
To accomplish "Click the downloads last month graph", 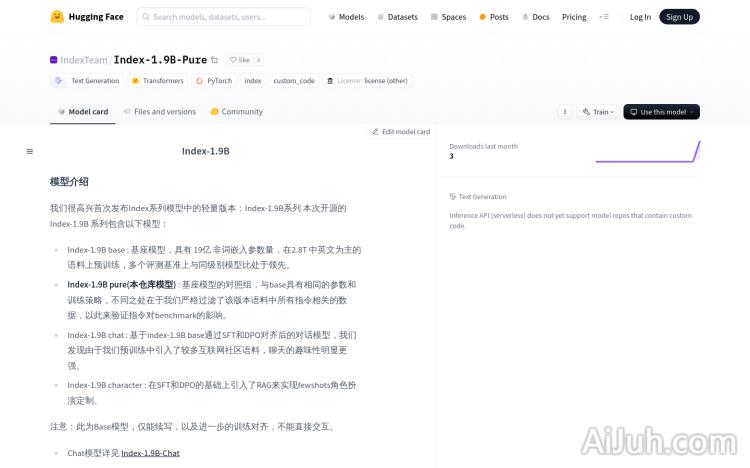I will pyautogui.click(x=647, y=152).
